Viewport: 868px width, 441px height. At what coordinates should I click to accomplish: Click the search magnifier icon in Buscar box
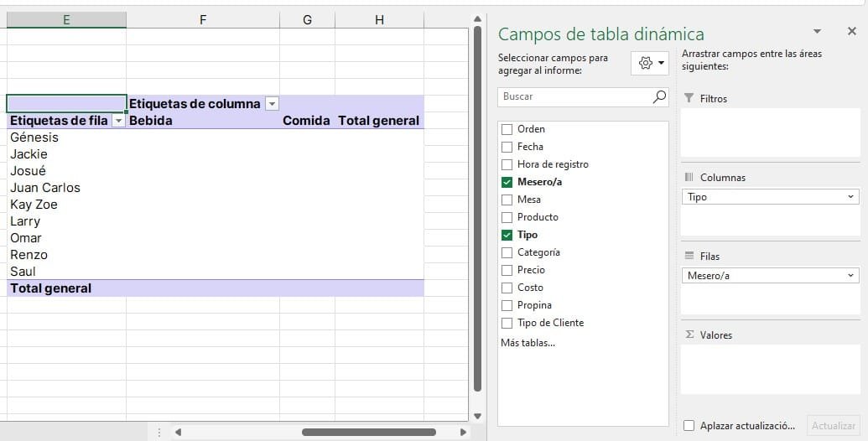659,96
